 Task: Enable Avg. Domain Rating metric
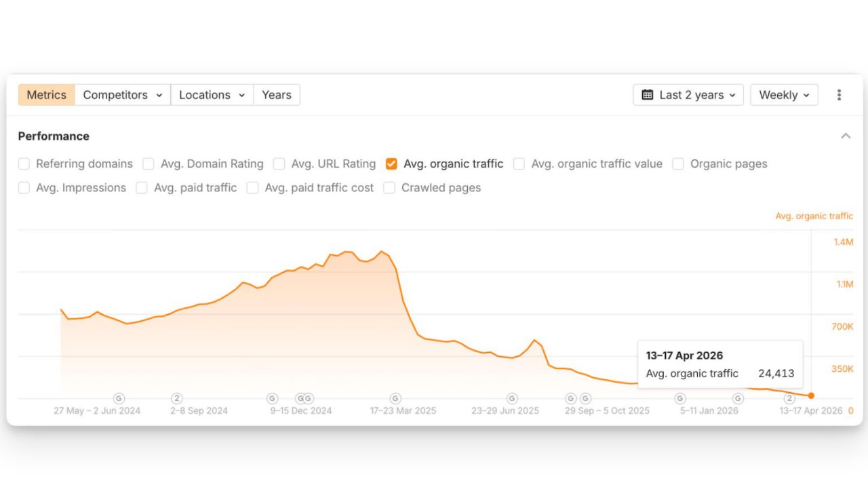149,164
